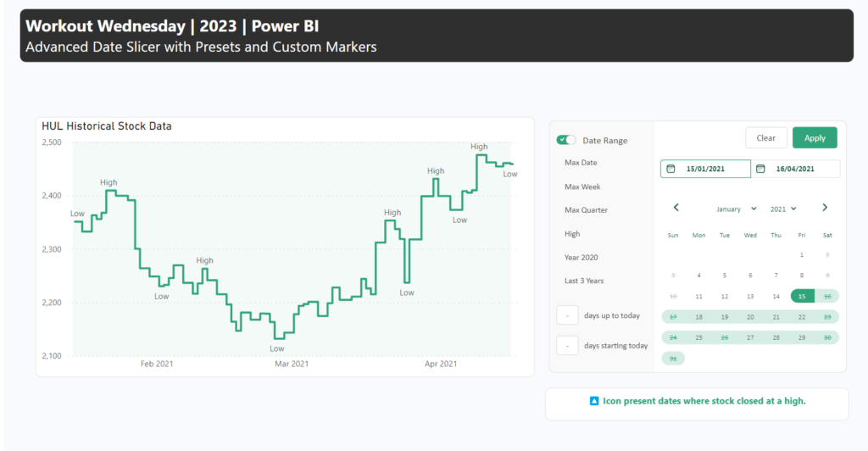Click the end date calendar icon

760,170
